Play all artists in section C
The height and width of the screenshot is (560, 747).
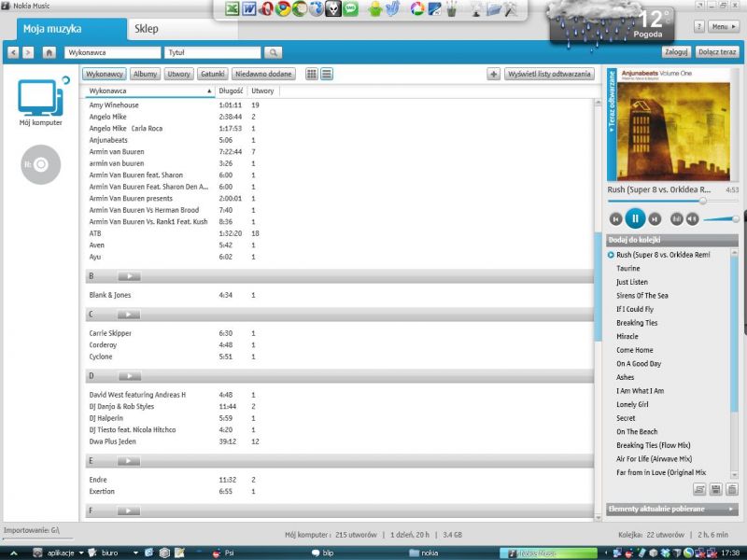click(x=129, y=315)
